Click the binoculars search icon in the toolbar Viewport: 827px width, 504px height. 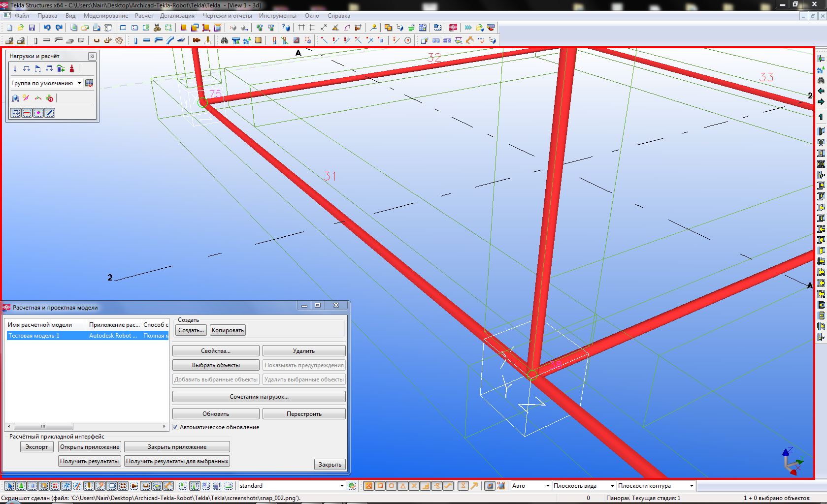tap(225, 41)
